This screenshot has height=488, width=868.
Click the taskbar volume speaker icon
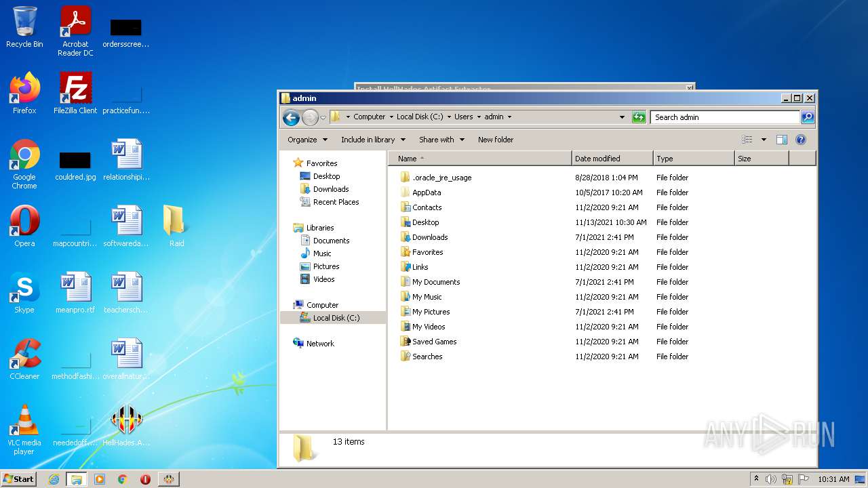(x=771, y=479)
